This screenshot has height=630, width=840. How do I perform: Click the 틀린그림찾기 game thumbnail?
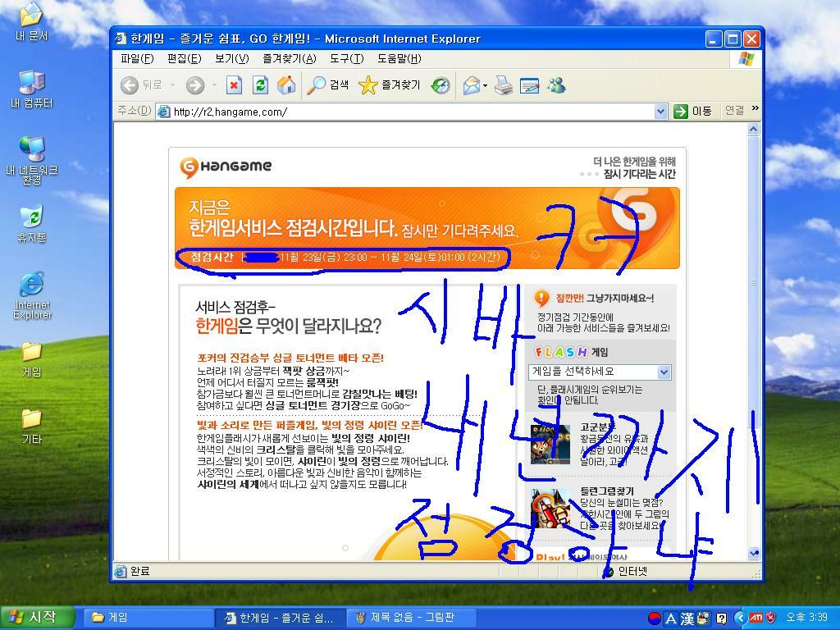point(550,509)
